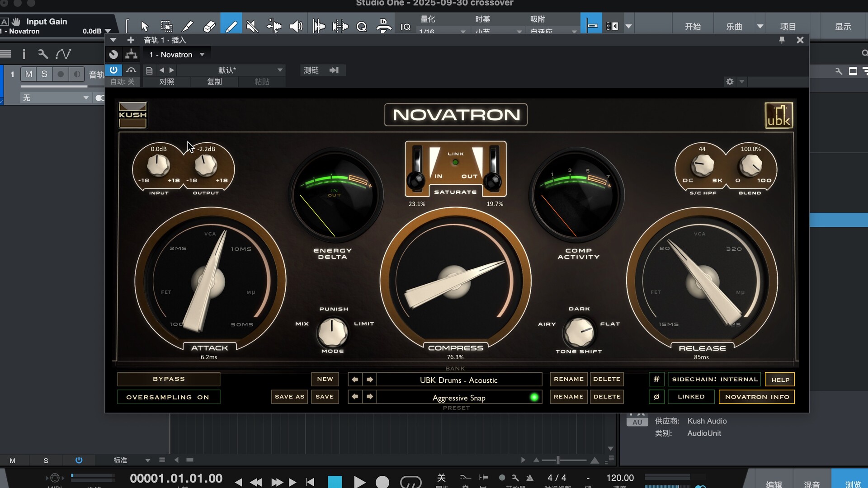The height and width of the screenshot is (488, 868).
Task: Toggle the plugin power activate button
Action: point(113,70)
